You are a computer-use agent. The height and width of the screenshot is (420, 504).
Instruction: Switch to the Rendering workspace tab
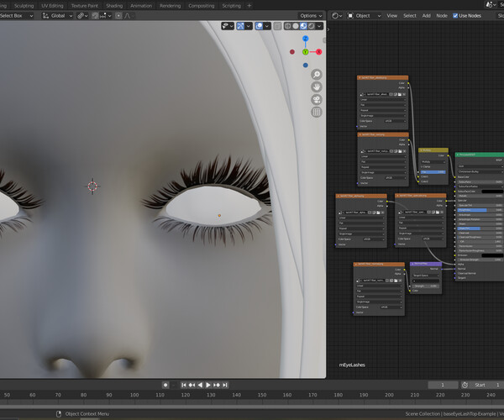pos(170,6)
